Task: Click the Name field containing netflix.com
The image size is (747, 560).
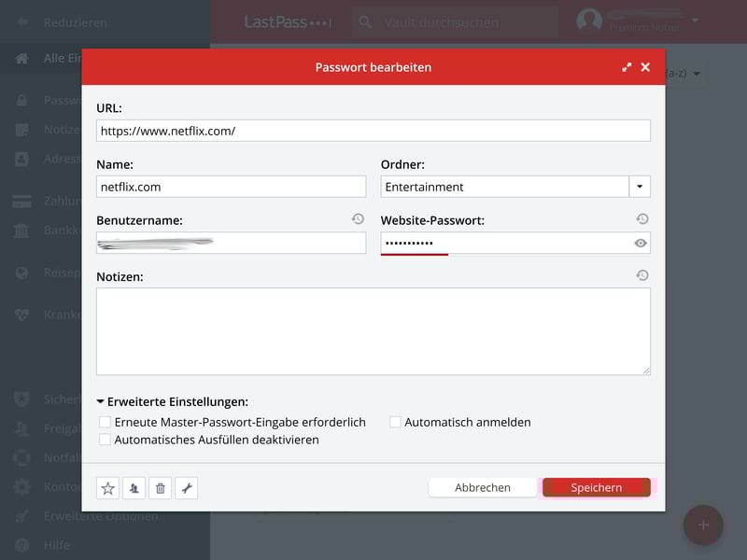Action: click(x=231, y=187)
